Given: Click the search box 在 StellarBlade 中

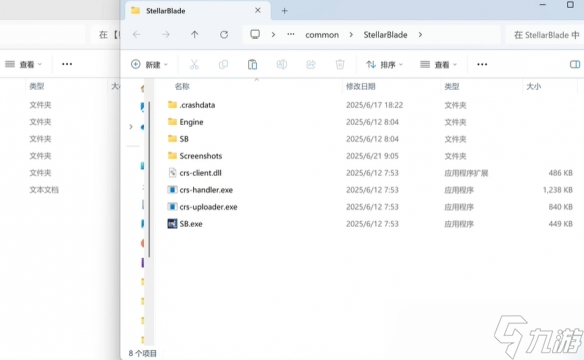Looking at the screenshot, I should [x=545, y=35].
